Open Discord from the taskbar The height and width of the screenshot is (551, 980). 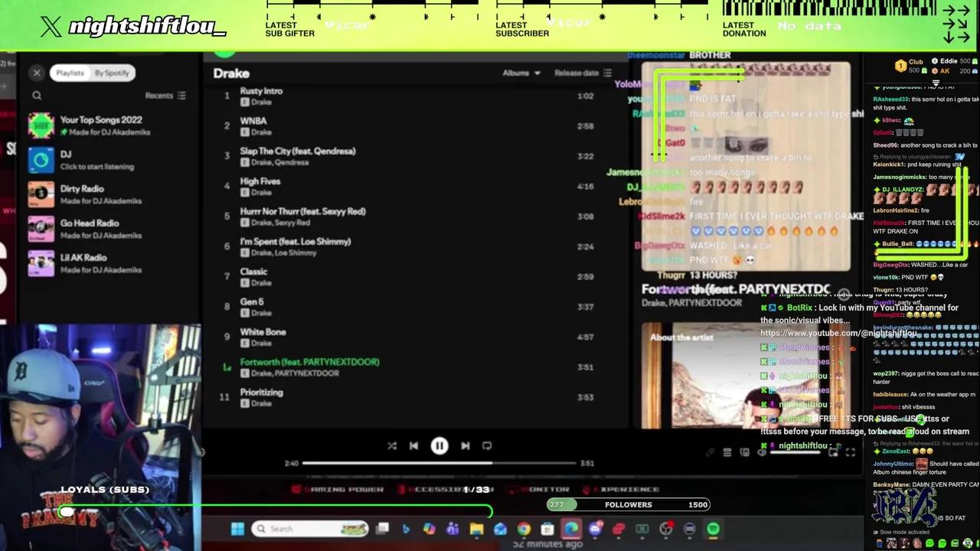tap(595, 529)
